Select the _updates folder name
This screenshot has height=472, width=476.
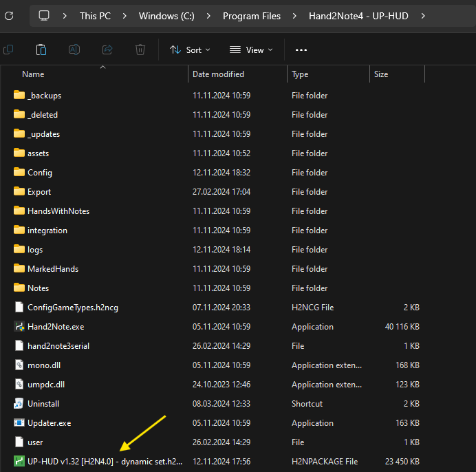pyautogui.click(x=44, y=134)
